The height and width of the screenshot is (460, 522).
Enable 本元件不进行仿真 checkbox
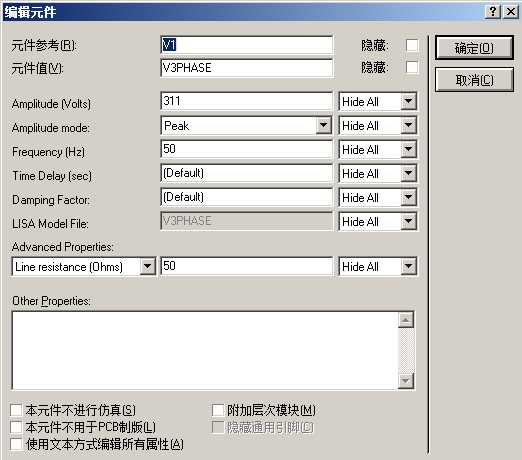[x=16, y=410]
